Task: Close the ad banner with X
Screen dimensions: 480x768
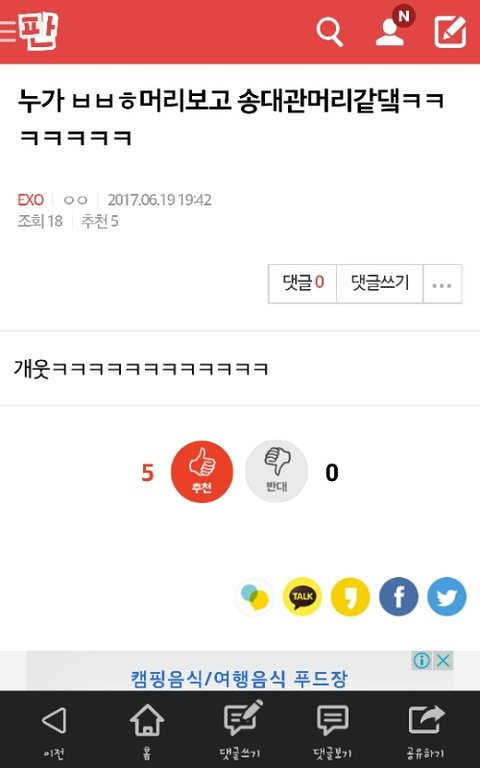Action: point(443,661)
